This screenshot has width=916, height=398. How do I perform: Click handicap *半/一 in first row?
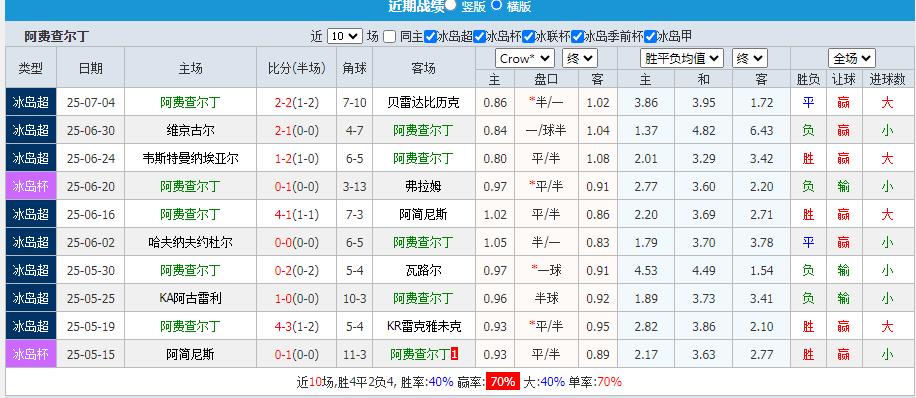pyautogui.click(x=546, y=103)
